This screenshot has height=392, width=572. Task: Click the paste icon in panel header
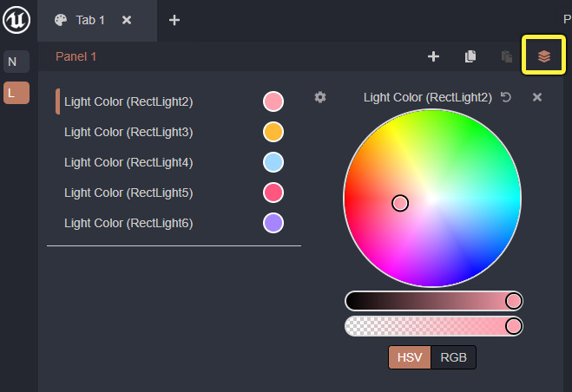coord(507,56)
